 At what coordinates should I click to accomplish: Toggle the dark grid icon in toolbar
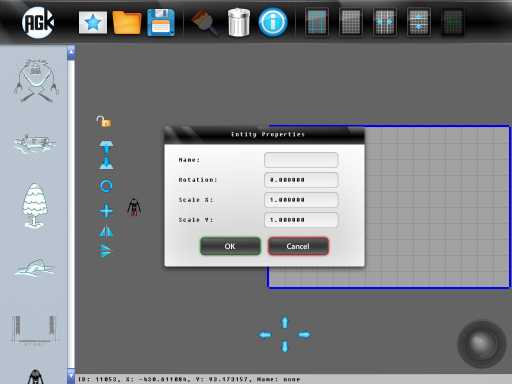pyautogui.click(x=453, y=22)
